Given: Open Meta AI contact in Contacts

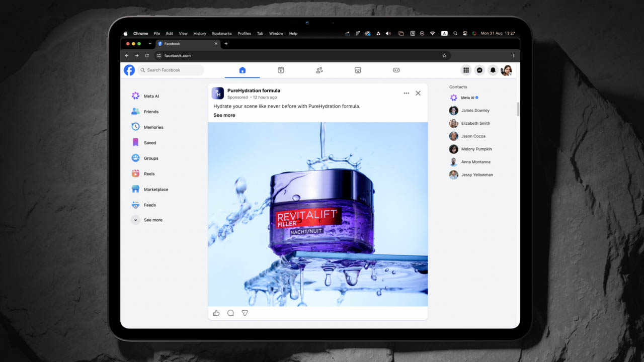Looking at the screenshot, I should pos(464,98).
